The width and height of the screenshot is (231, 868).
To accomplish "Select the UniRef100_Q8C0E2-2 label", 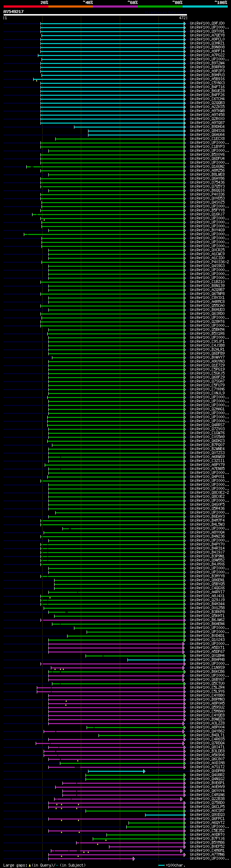I will tap(209, 493).
